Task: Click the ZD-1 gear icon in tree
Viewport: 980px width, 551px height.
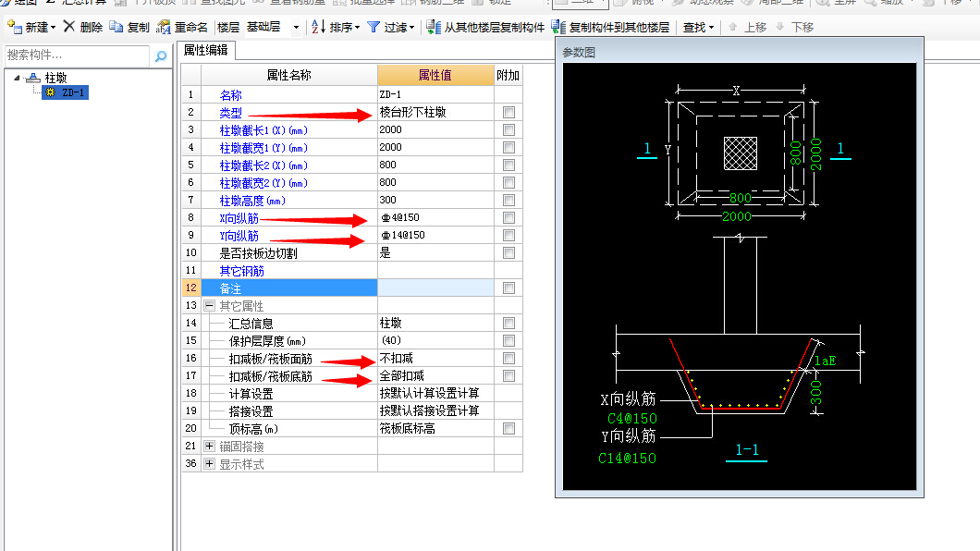Action: (51, 92)
